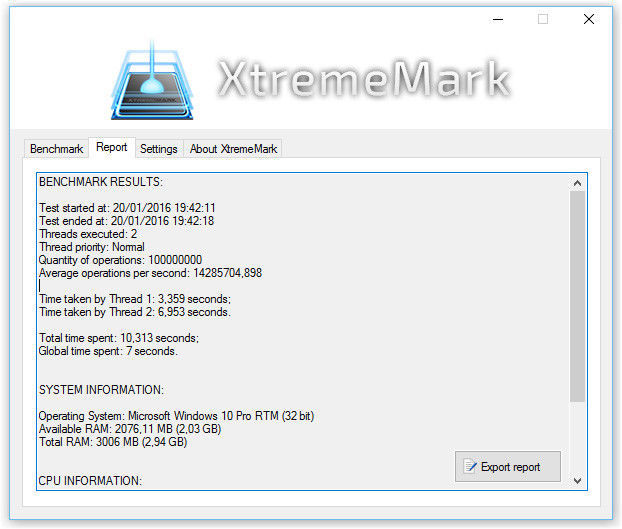Click the 'Available RAM: 2076,11 MB' line

(x=130, y=429)
